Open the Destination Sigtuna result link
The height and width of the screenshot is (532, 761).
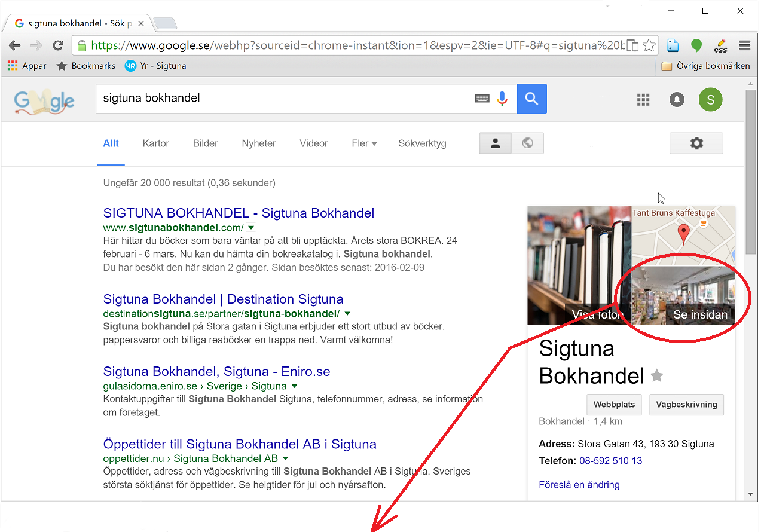[224, 299]
